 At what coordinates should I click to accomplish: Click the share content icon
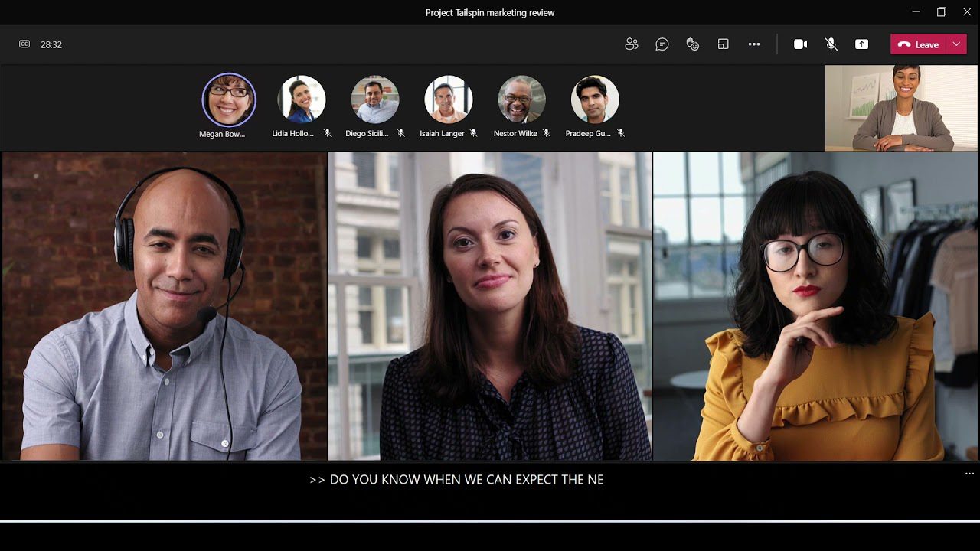coord(861,44)
